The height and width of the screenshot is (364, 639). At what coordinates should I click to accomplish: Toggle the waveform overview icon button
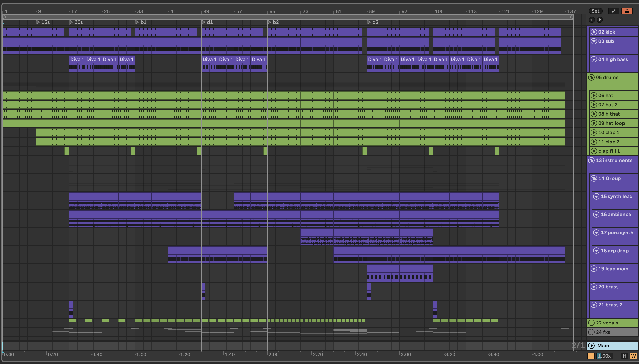(591, 356)
